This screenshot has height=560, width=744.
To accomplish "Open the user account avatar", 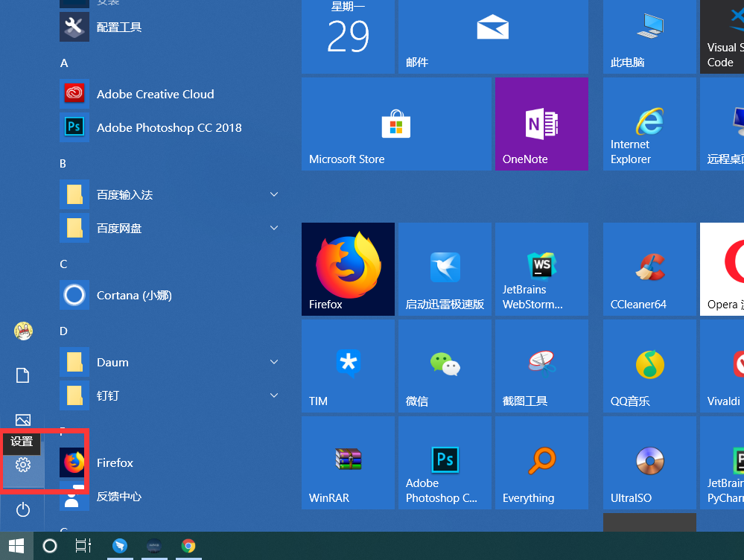I will (23, 331).
